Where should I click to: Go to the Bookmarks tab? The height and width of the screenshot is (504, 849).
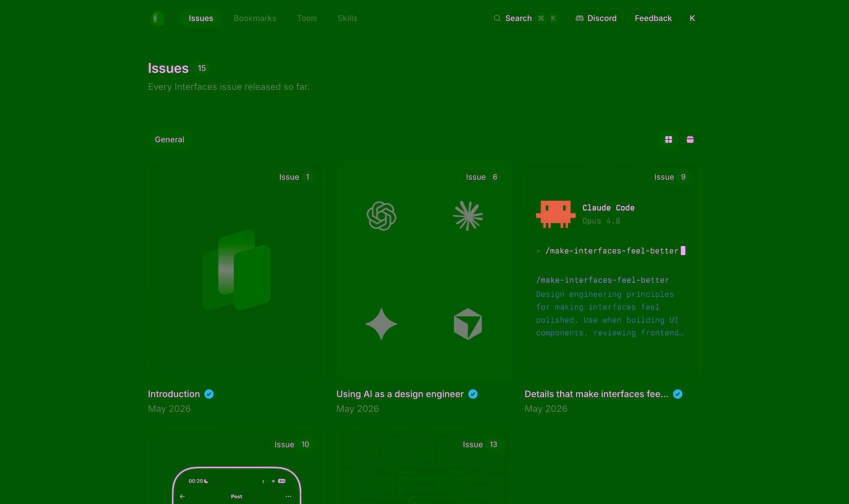(255, 18)
